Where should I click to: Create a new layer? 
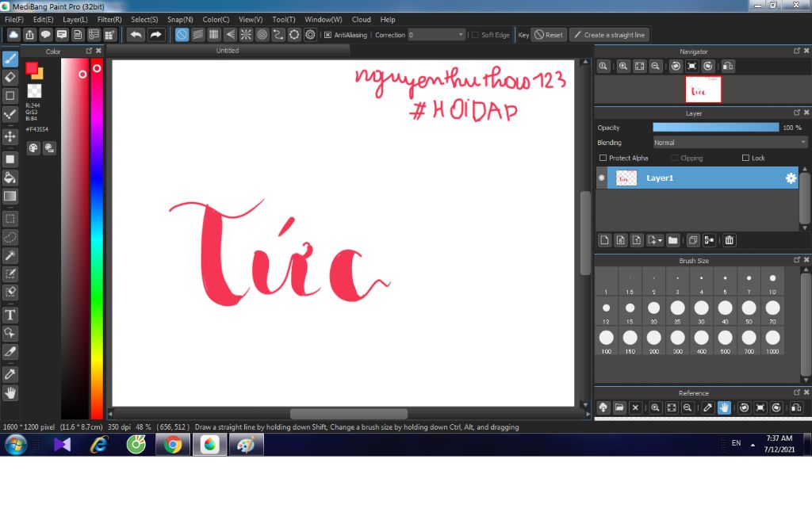tap(604, 240)
